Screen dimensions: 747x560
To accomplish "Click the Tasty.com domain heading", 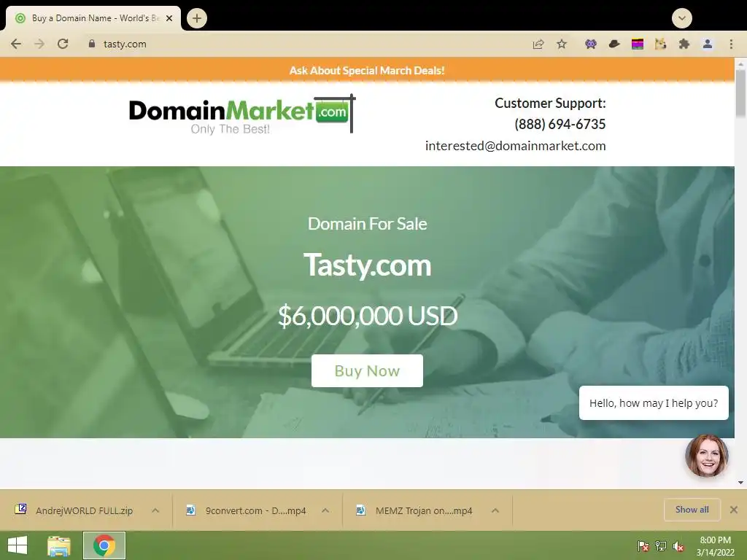I will click(368, 265).
